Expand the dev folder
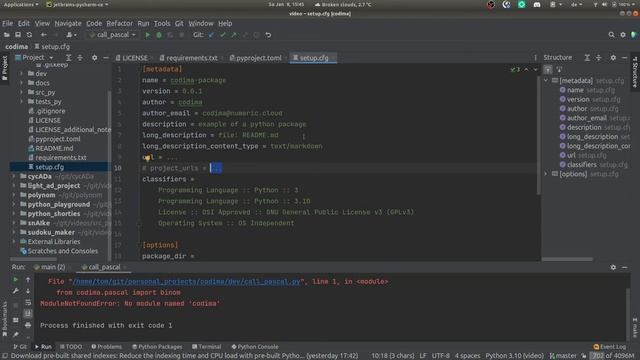 click(x=22, y=74)
